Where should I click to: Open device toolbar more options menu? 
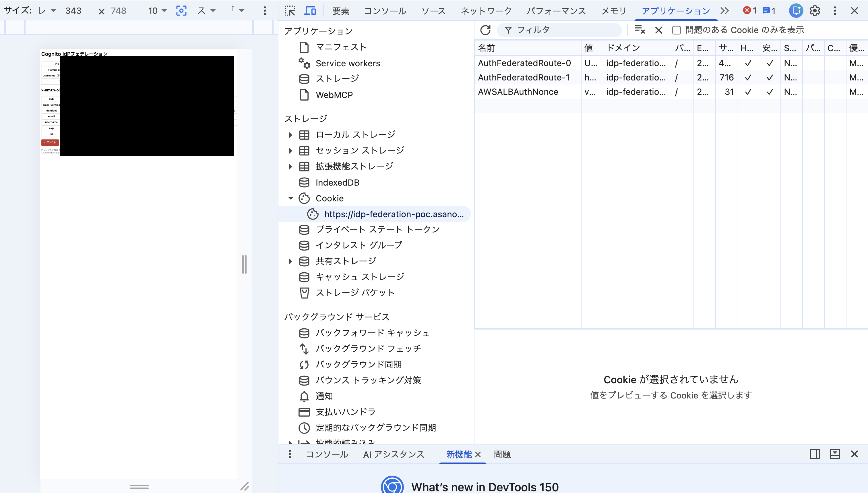[265, 11]
